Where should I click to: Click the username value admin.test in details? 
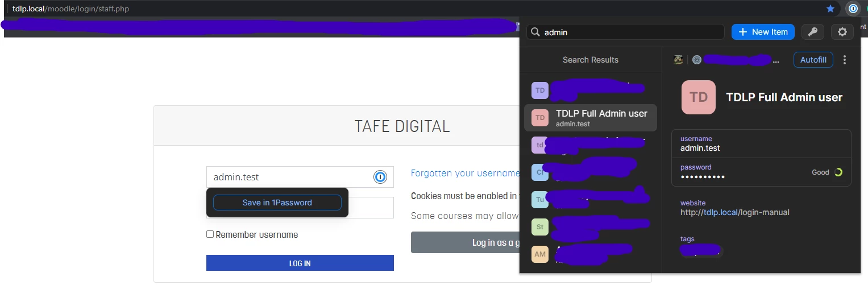700,148
